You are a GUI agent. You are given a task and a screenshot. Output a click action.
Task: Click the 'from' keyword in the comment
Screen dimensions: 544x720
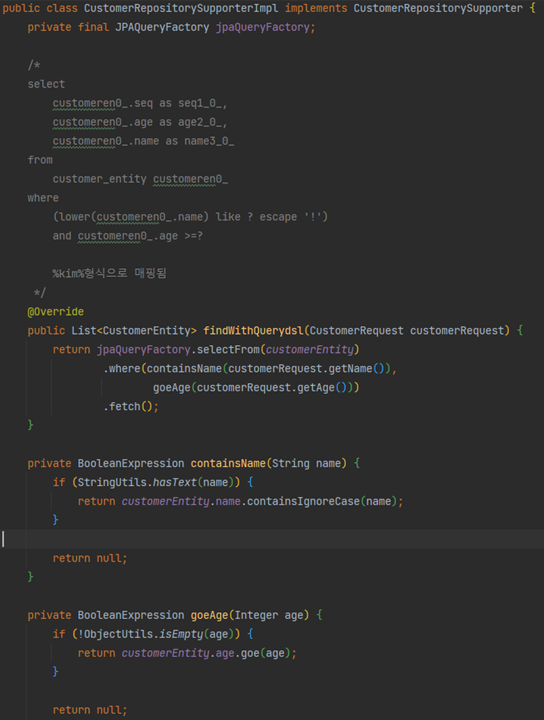click(40, 160)
